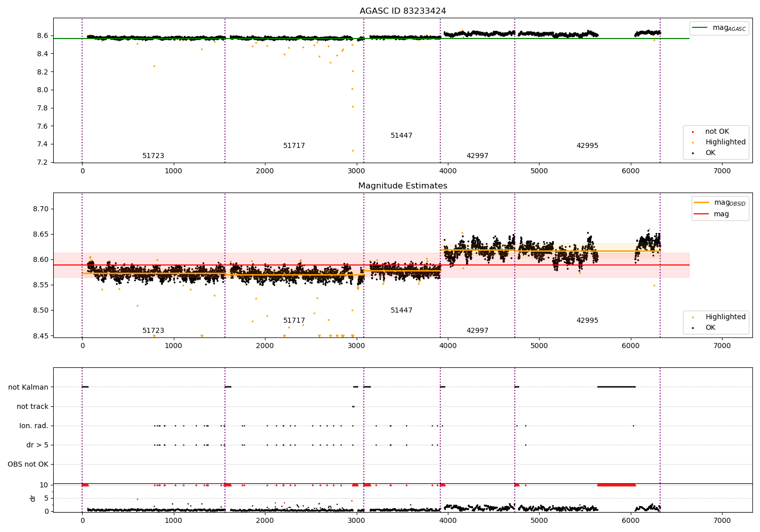Click the 7000 x-axis tick of bottom plot
The image size is (760, 532).
click(722, 521)
